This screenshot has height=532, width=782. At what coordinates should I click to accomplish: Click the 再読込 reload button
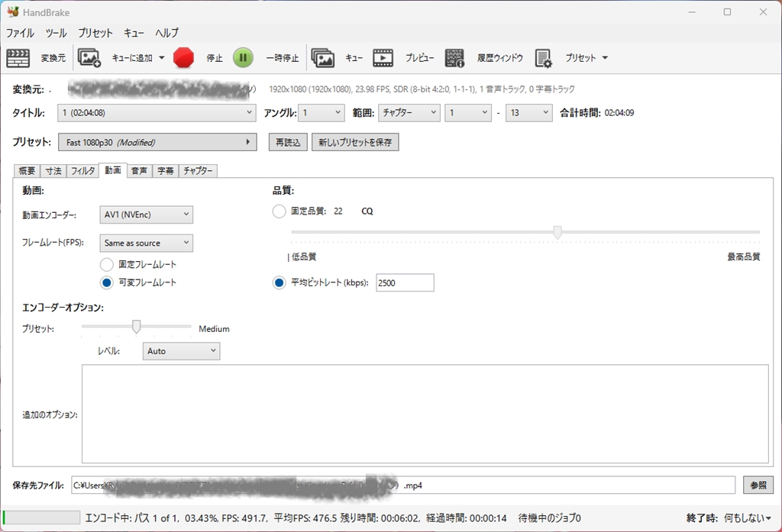288,142
